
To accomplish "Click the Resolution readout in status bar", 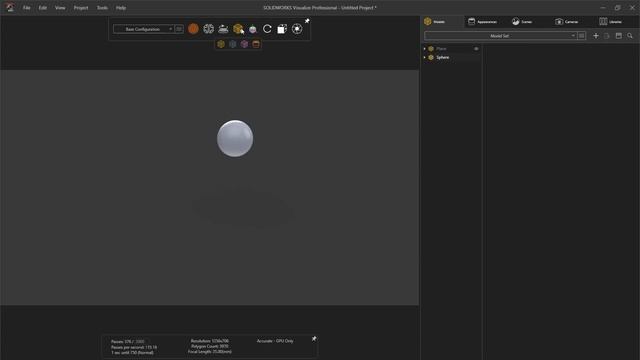I will click(x=210, y=341).
